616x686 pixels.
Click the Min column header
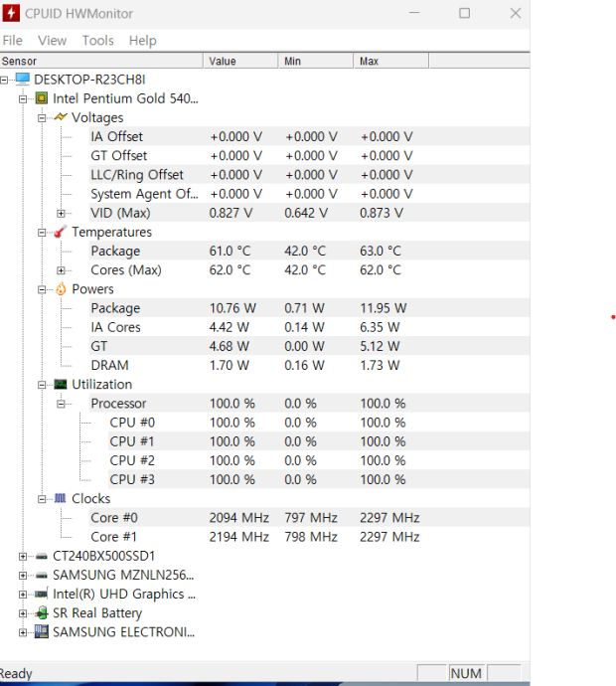316,61
